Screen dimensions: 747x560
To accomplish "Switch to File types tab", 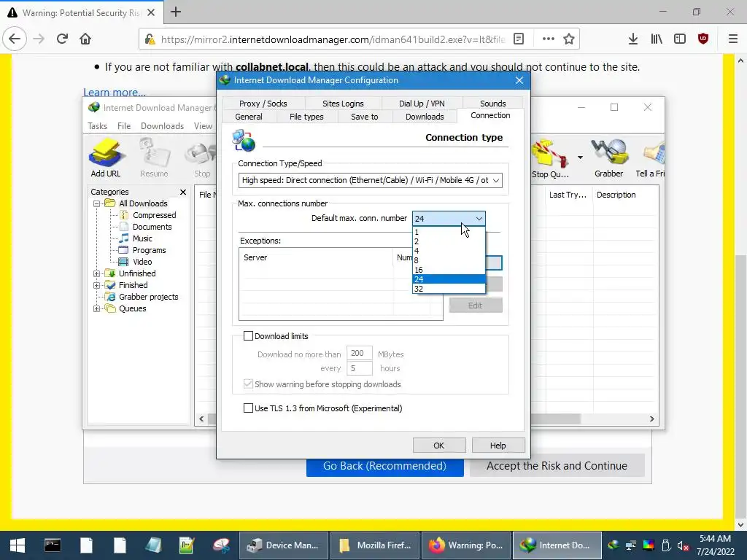I will click(306, 117).
